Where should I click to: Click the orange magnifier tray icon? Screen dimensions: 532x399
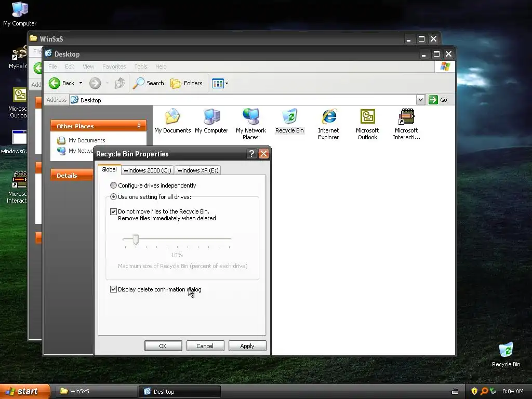[x=484, y=391]
